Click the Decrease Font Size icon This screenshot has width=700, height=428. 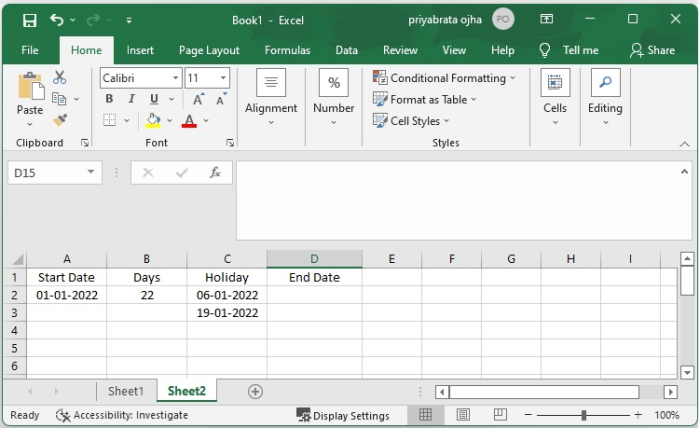click(221, 99)
